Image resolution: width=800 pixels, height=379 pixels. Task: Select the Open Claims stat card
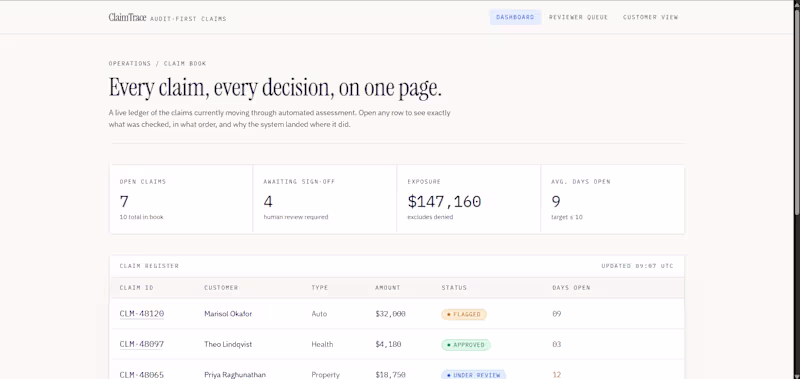[181, 199]
